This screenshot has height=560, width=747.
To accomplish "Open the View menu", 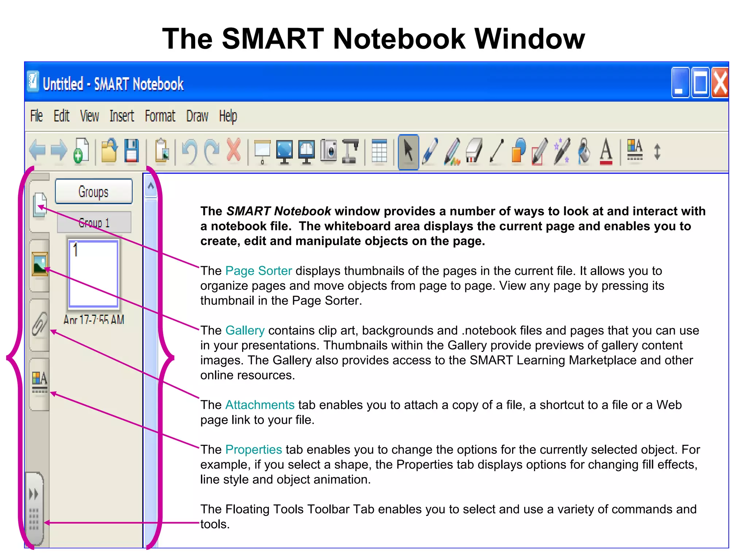I will pos(90,116).
